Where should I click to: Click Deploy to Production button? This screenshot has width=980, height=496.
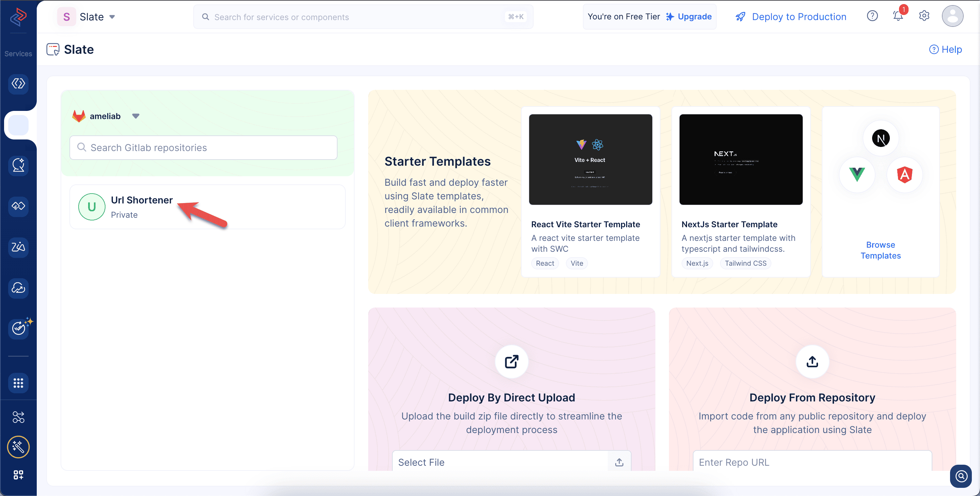(x=791, y=17)
